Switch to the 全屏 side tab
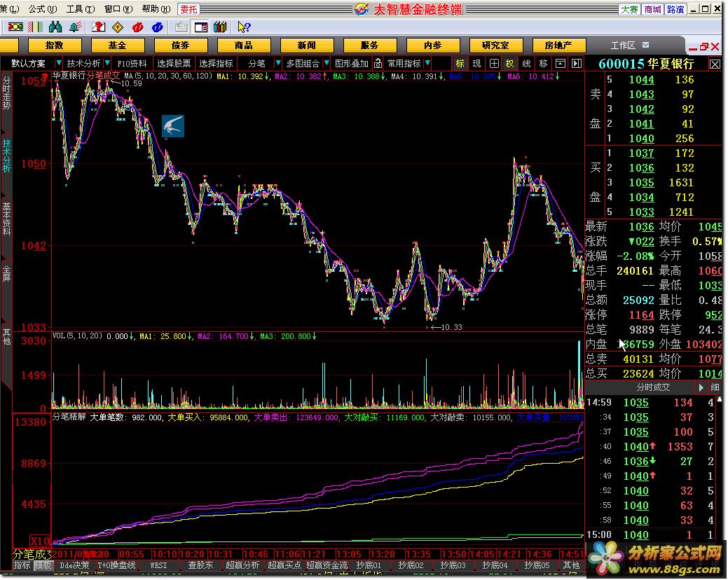The width and height of the screenshot is (728, 580). (6, 272)
